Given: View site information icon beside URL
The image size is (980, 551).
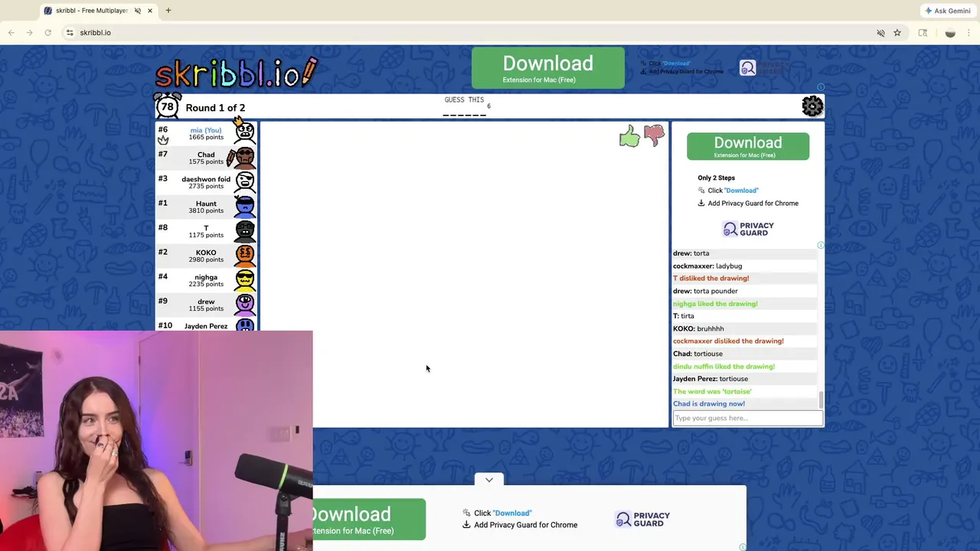Looking at the screenshot, I should 70,33.
